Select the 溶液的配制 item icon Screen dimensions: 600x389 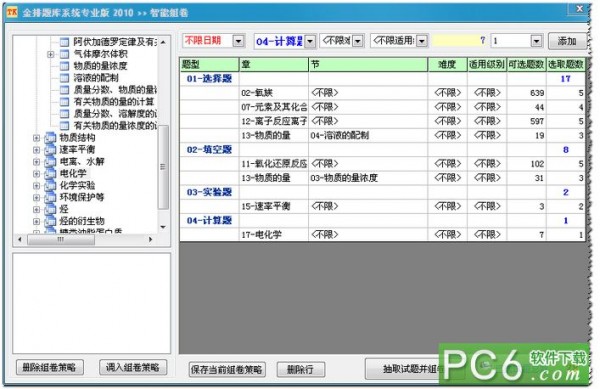64,78
